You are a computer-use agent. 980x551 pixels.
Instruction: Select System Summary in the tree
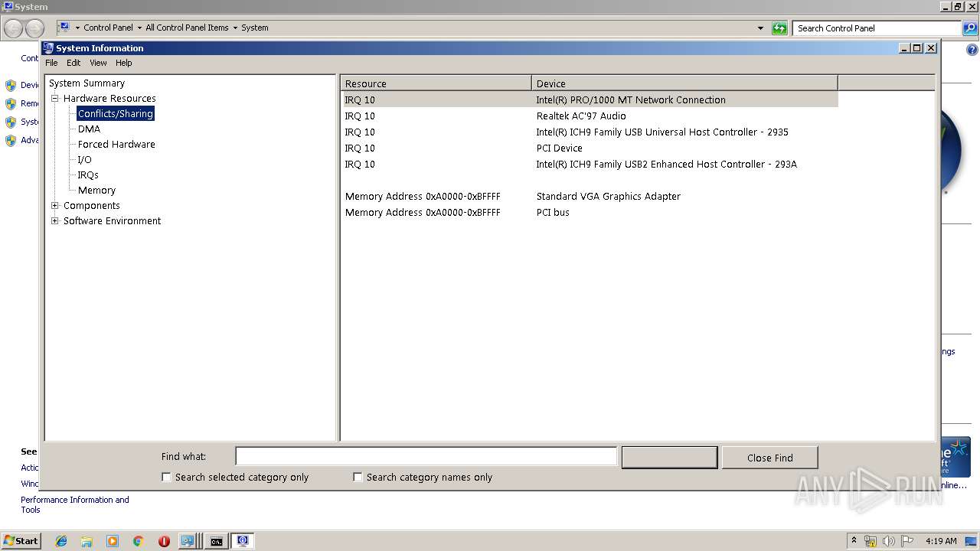[x=87, y=83]
